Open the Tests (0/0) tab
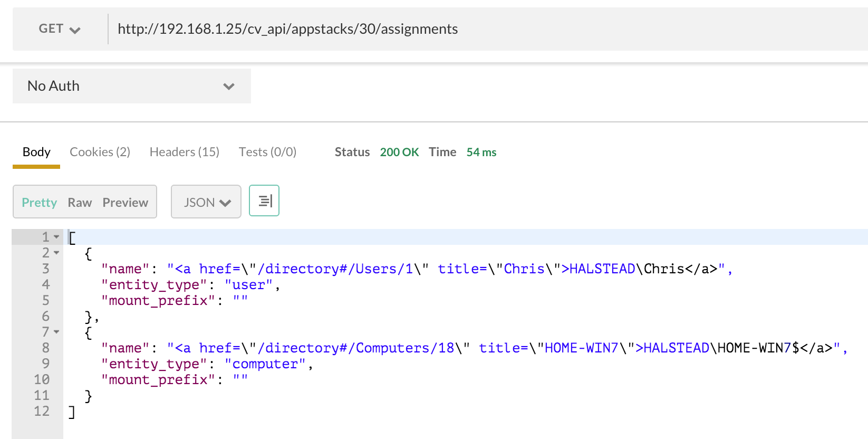Screen dimensions: 868x439 coord(267,152)
